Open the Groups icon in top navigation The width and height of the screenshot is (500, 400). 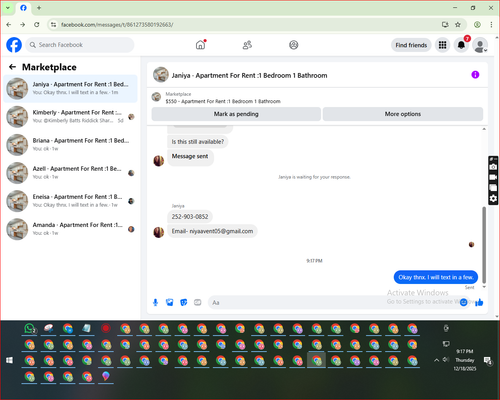click(294, 45)
